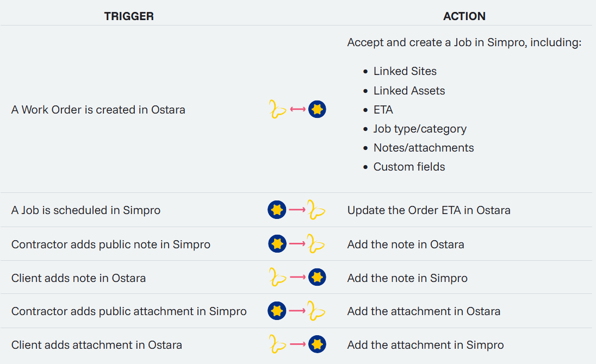The height and width of the screenshot is (364, 596).
Task: Click the two-way arrow in Work Order row
Action: 297,109
